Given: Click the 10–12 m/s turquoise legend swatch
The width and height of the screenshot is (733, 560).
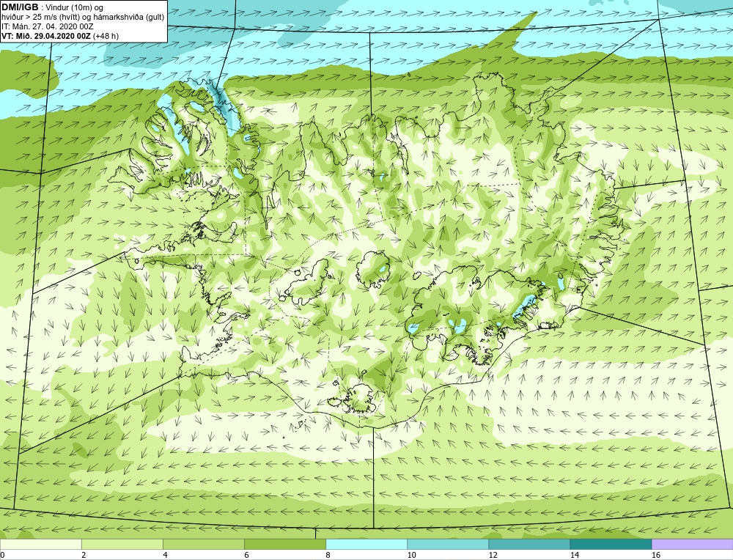Looking at the screenshot, I should [448, 544].
